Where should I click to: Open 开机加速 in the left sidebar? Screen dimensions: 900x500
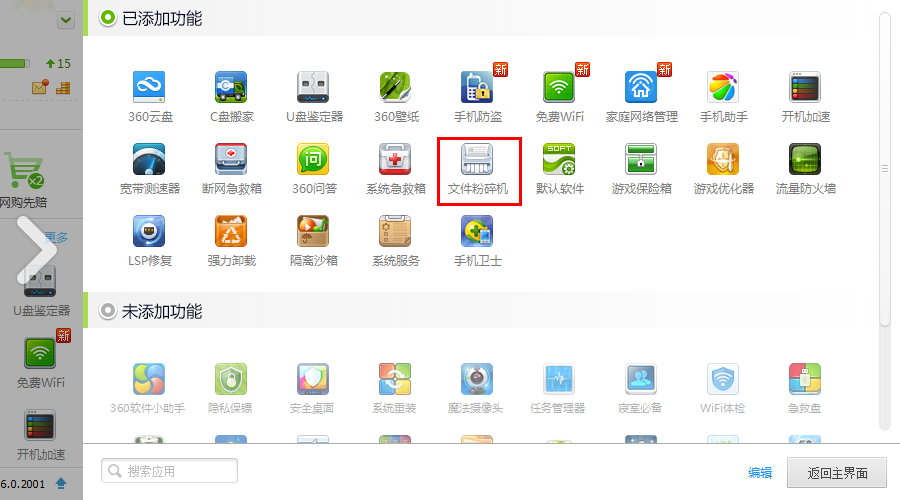(40, 435)
